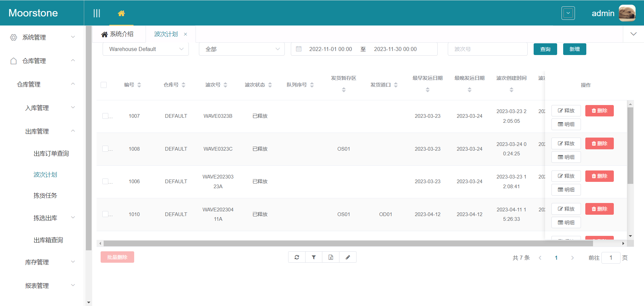Check the checkbox for row 1010
Image resolution: width=644 pixels, height=306 pixels.
tap(105, 214)
